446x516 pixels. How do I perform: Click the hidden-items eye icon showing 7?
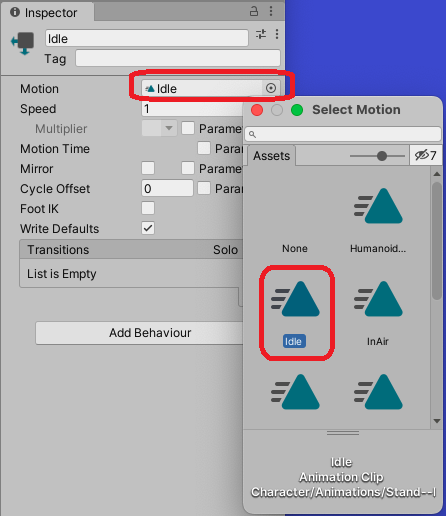coord(425,155)
